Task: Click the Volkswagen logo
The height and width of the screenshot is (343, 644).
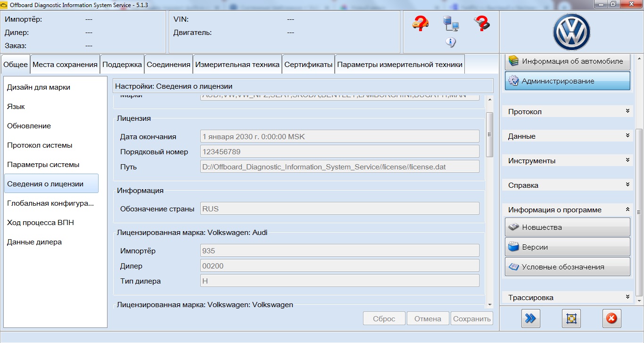Action: point(571,32)
